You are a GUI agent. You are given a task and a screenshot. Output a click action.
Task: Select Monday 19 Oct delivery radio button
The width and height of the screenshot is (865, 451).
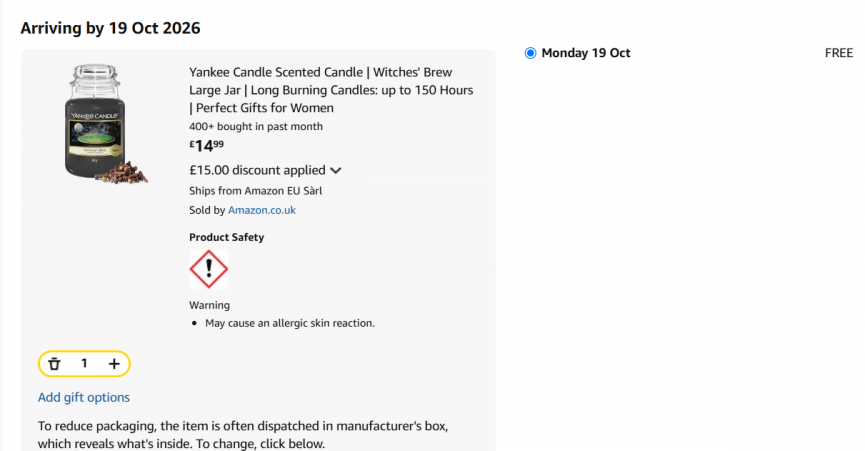(530, 53)
